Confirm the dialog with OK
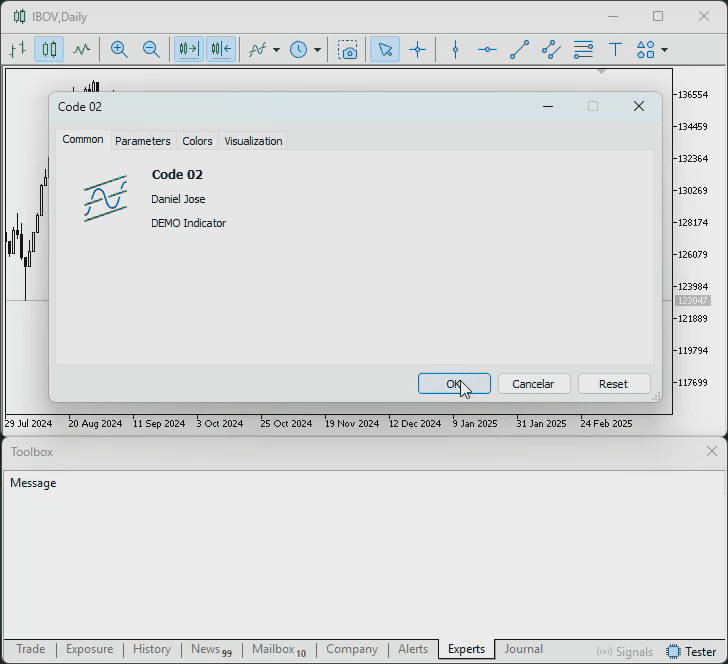Screen dimensions: 728x664 [x=454, y=384]
